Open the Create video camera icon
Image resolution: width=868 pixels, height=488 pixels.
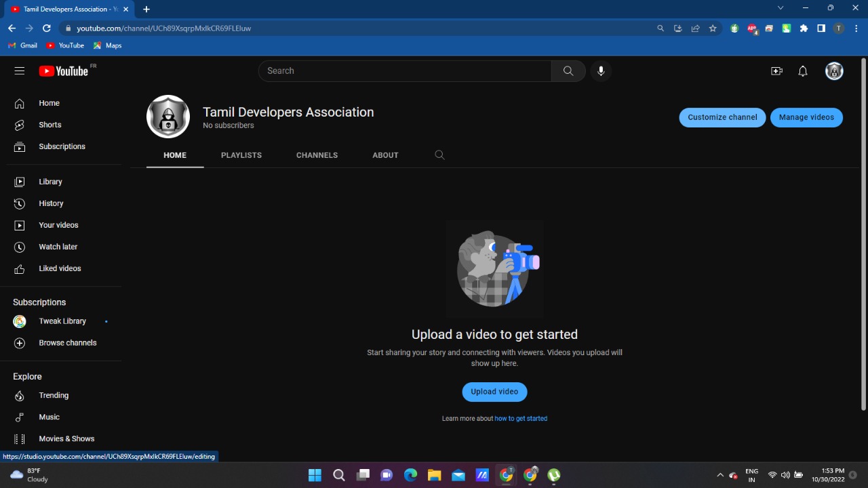coord(777,70)
